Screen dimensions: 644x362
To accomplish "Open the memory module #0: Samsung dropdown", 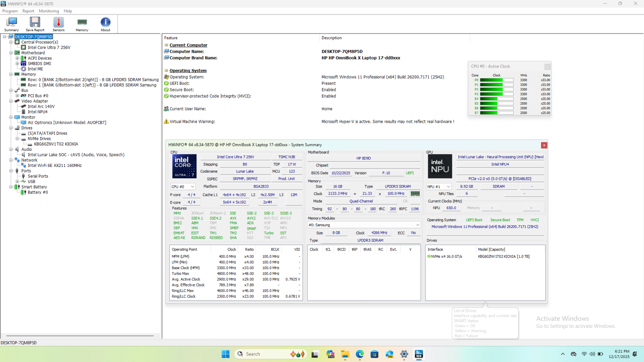I will point(364,225).
